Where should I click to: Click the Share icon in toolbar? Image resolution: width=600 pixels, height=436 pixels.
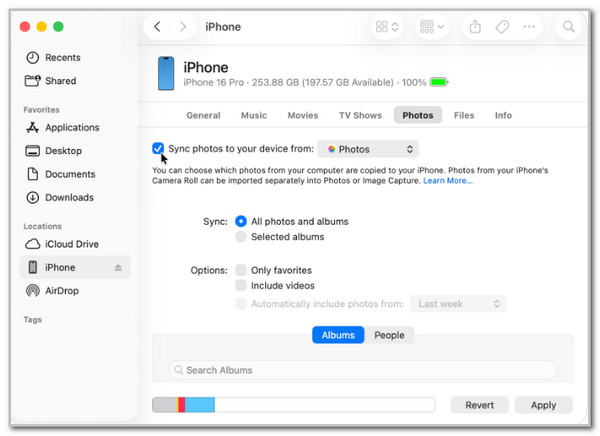[476, 27]
